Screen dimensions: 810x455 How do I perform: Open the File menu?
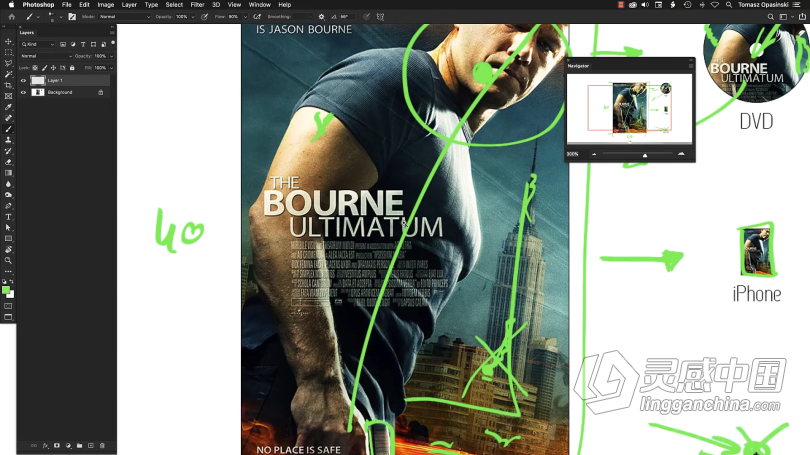(x=67, y=5)
